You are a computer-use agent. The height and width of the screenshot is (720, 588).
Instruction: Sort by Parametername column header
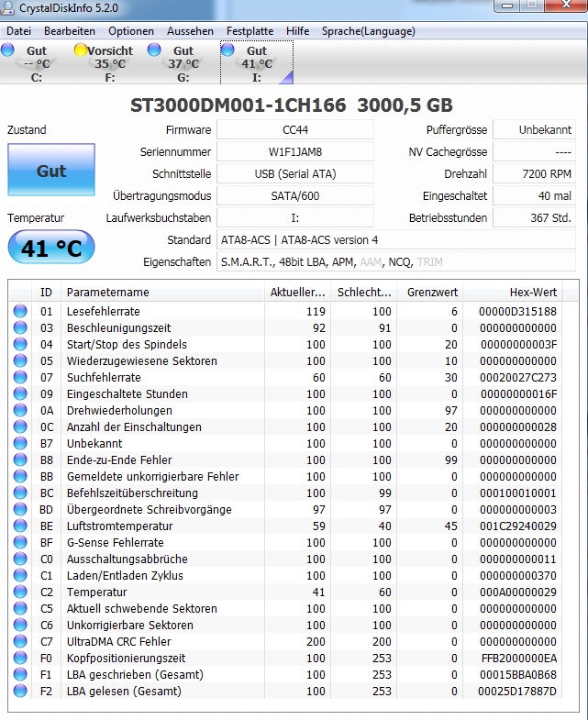tap(162, 292)
